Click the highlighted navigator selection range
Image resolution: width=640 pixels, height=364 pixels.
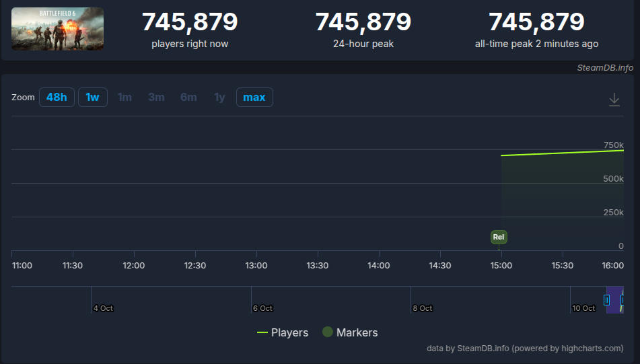pyautogui.click(x=614, y=299)
